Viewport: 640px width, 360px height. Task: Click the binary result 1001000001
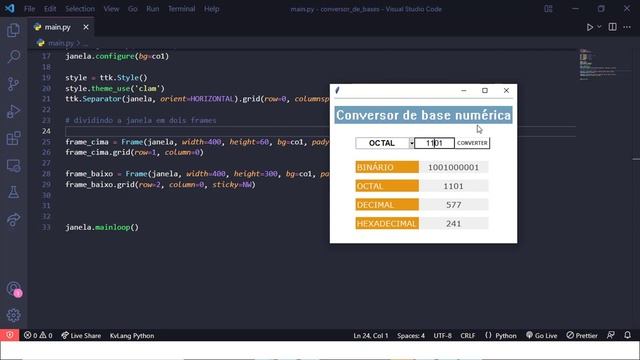[x=453, y=167]
